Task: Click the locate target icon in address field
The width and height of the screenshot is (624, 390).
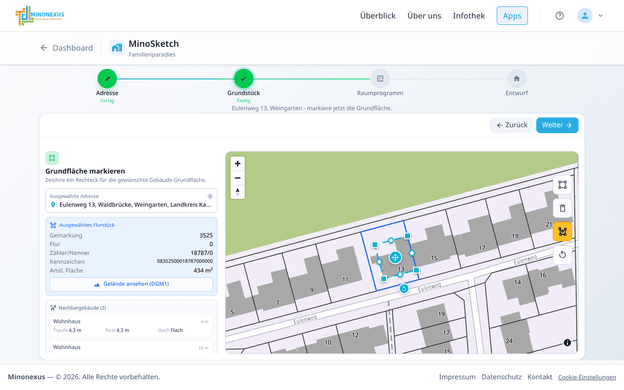Action: point(210,196)
